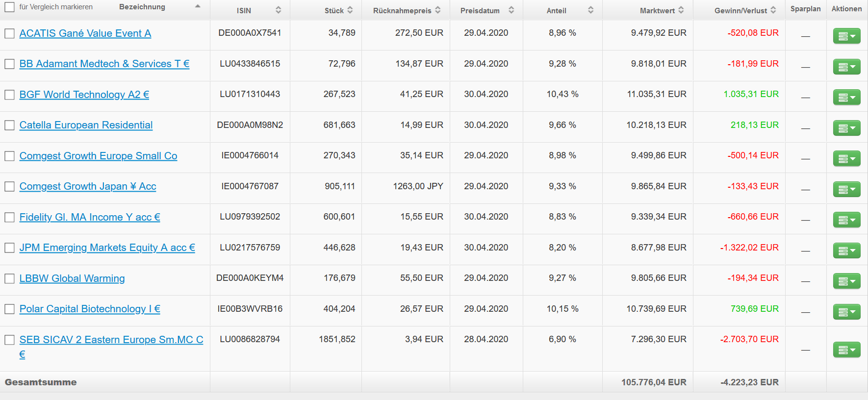868x400 pixels.
Task: Check the box for BB Adamant Medtech & Services
Action: tap(9, 64)
